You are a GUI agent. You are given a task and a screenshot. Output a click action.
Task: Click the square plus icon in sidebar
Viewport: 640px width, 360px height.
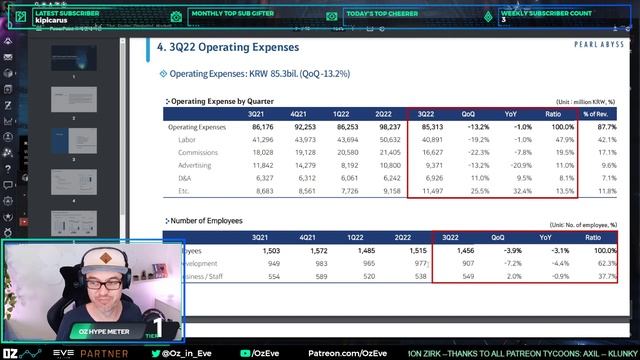8,89
